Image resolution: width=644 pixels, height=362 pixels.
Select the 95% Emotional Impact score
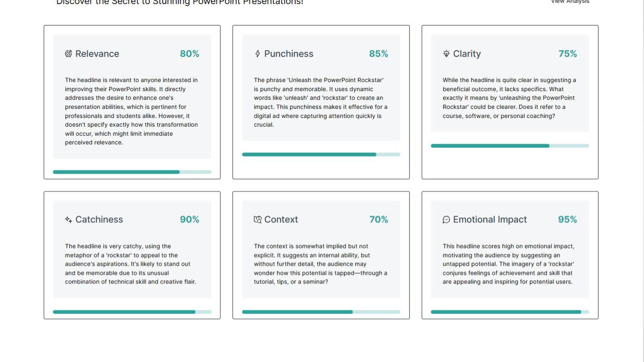click(568, 220)
